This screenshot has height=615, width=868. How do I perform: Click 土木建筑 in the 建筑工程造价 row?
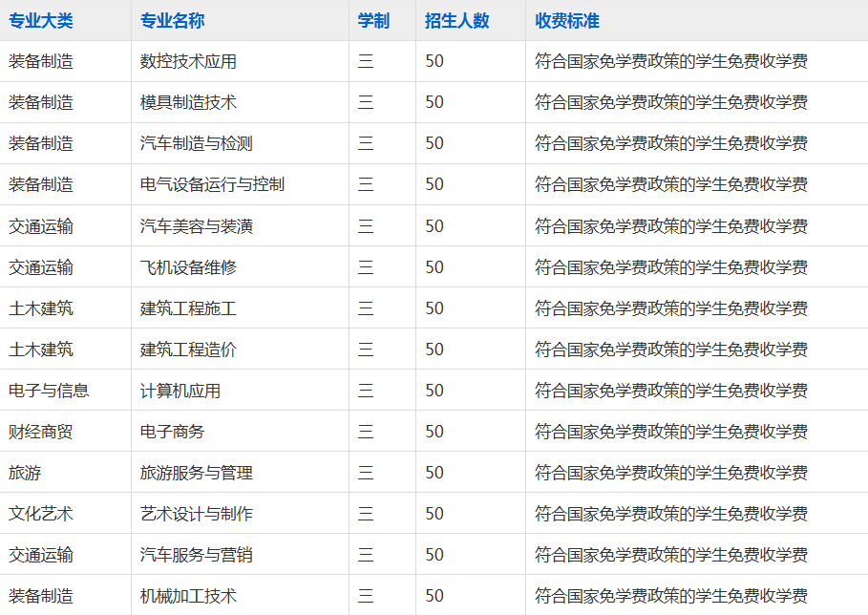click(x=41, y=350)
